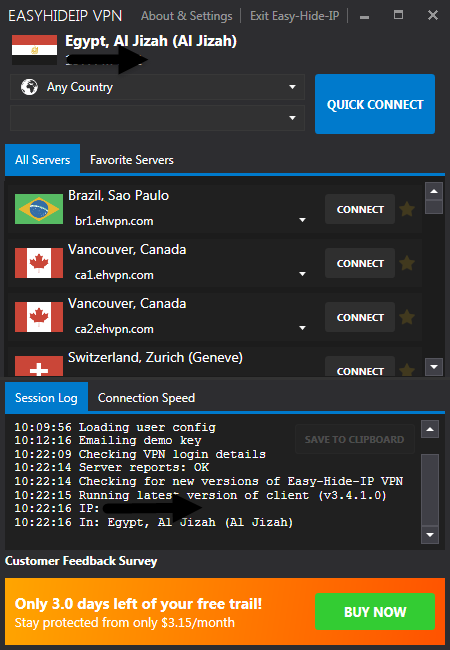Image resolution: width=450 pixels, height=650 pixels.
Task: Connect to the ca2.ehvpn.com Vancouver server
Action: pyautogui.click(x=360, y=317)
